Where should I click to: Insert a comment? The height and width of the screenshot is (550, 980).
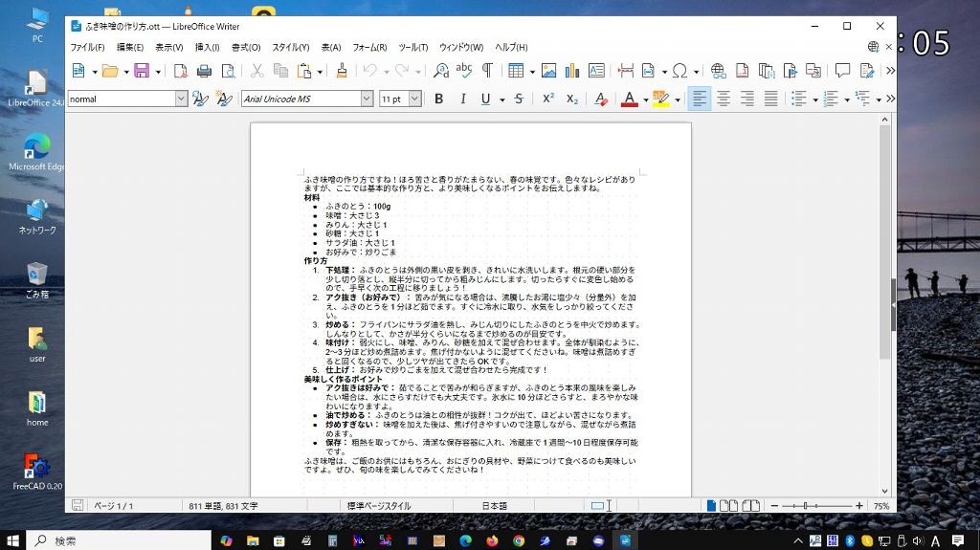click(x=842, y=71)
